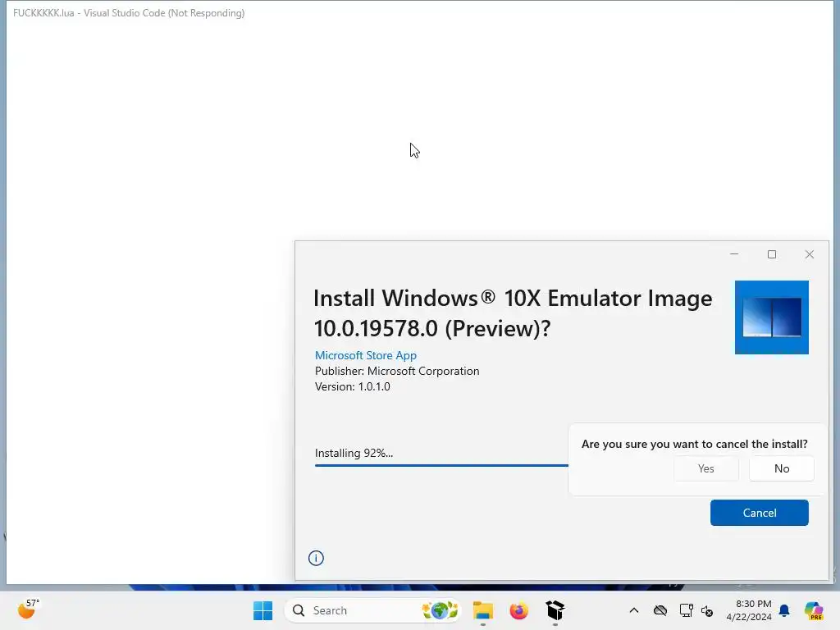
Task: Click the blue Cancel button
Action: pyautogui.click(x=759, y=513)
